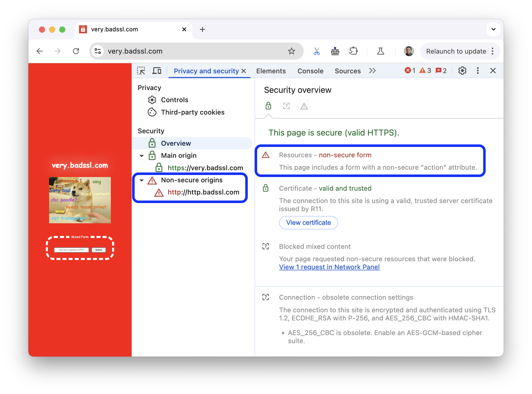The width and height of the screenshot is (532, 394).
Task: Click View certificate button
Action: [x=308, y=223]
